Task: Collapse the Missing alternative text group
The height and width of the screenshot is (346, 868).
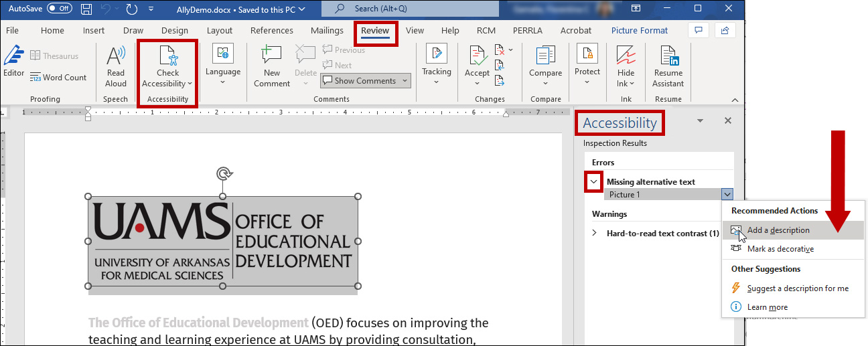Action: coord(593,181)
